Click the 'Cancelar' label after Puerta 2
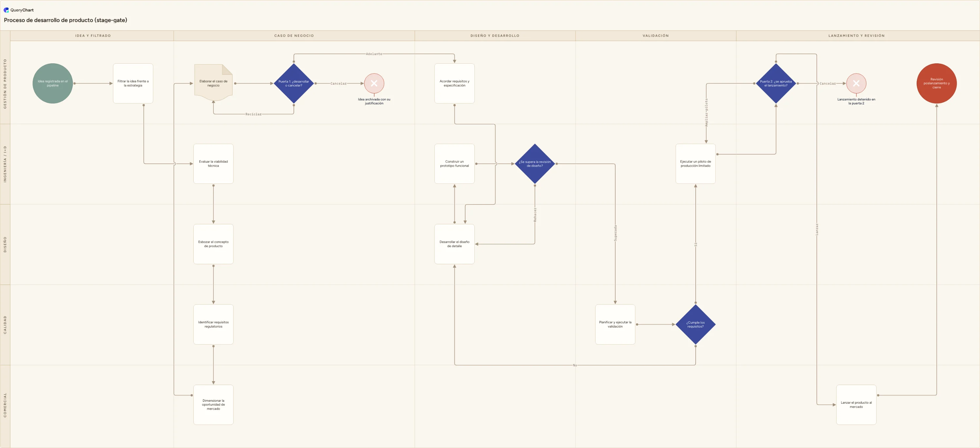 pos(827,83)
